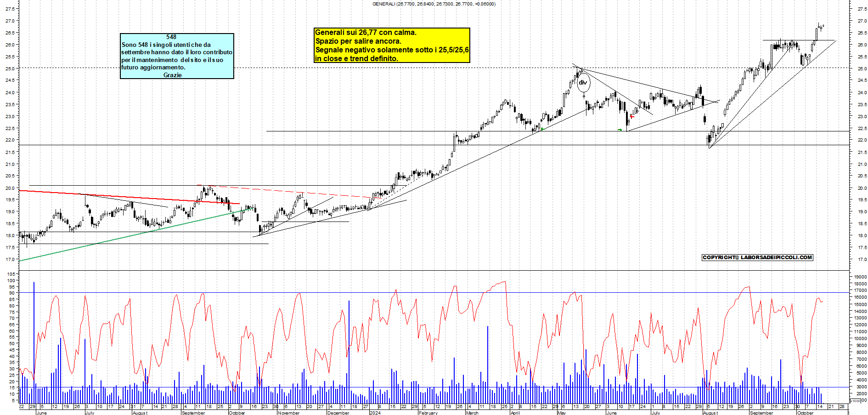868x415 pixels.
Task: Click the 'March' month label
Action: (x=472, y=413)
